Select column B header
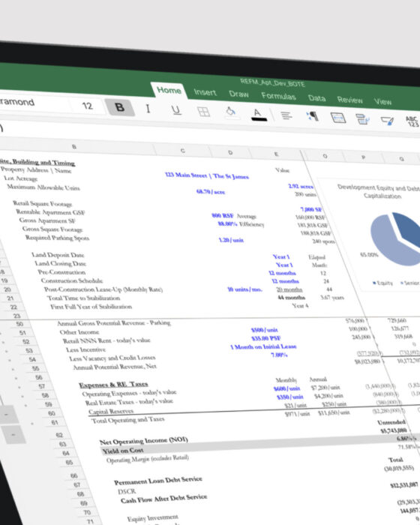This screenshot has width=420, height=525. pos(74,147)
